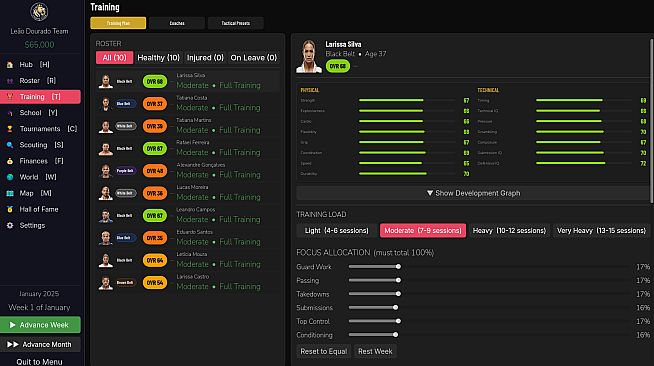Click Alexandre Gonçalves' OVR 49 badge
The width and height of the screenshot is (654, 366).
[x=155, y=171]
